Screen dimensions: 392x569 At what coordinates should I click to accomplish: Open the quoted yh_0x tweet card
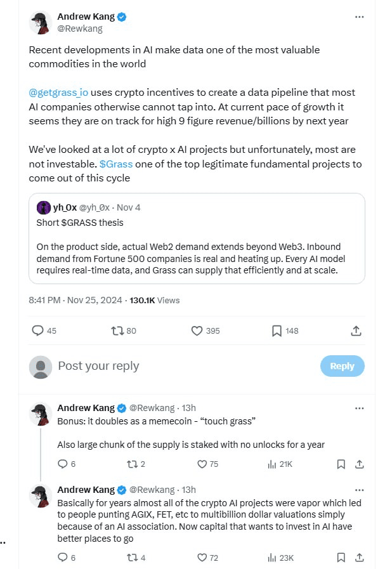coord(197,239)
